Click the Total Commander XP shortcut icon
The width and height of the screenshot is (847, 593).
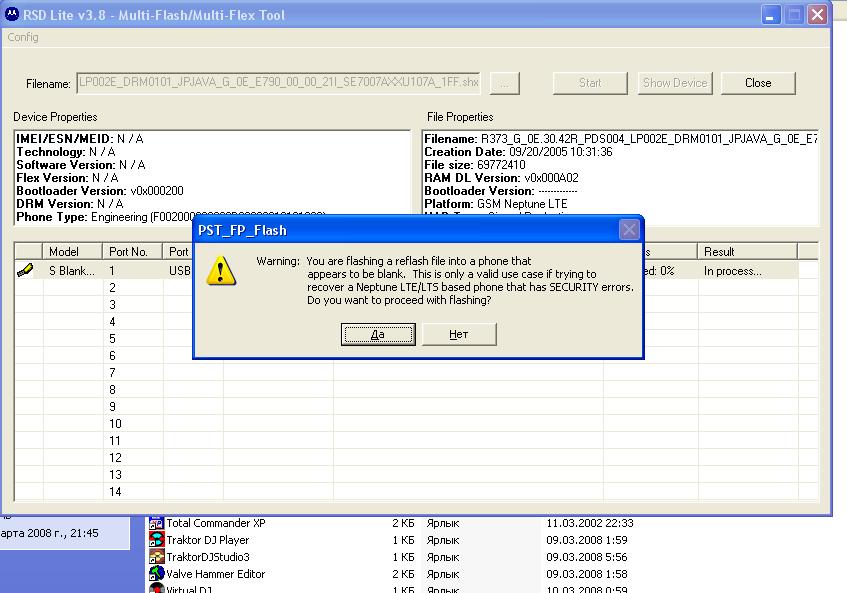pyautogui.click(x=156, y=523)
